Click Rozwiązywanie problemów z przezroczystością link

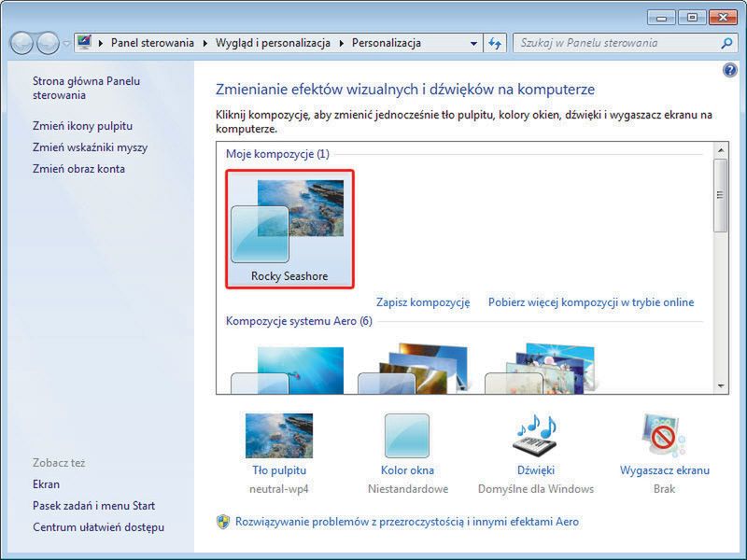point(407,522)
